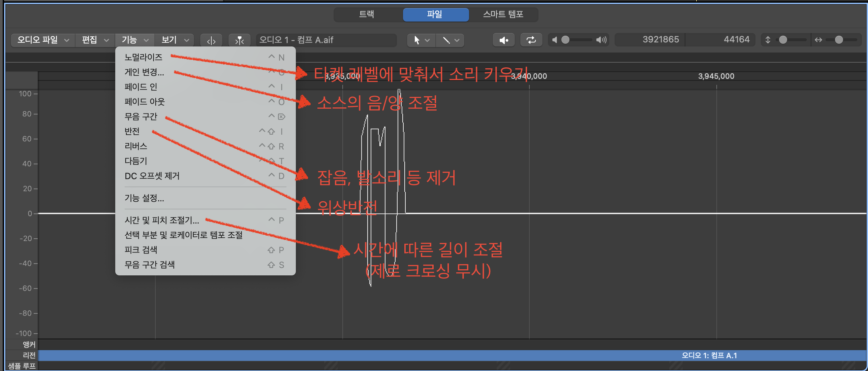Toggle the cycle loop button
The image size is (868, 371).
(531, 40)
